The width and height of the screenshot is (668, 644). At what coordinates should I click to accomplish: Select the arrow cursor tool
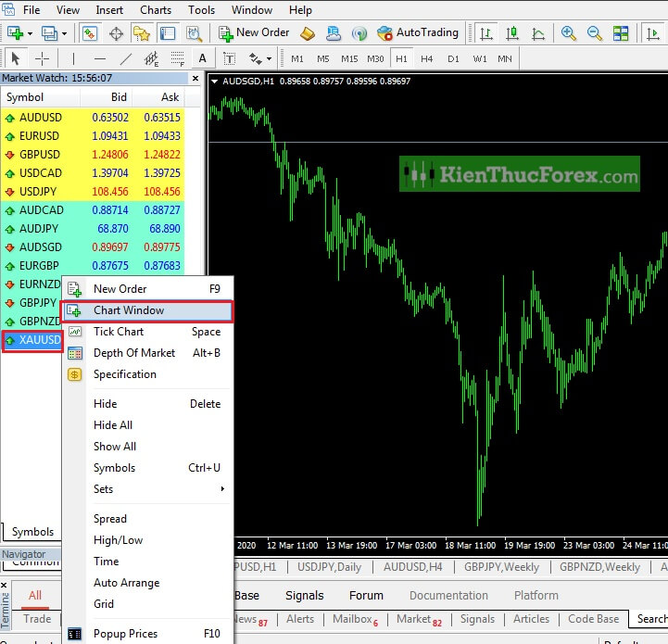pyautogui.click(x=16, y=58)
